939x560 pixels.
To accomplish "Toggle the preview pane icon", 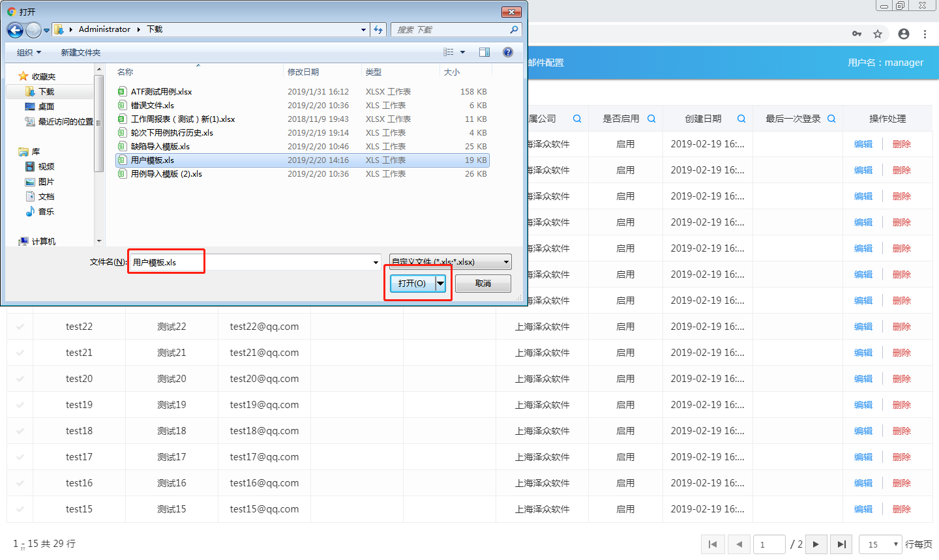I will [484, 52].
